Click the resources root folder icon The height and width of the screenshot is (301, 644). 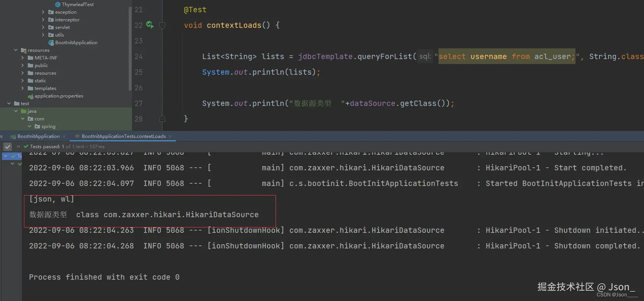(24, 50)
